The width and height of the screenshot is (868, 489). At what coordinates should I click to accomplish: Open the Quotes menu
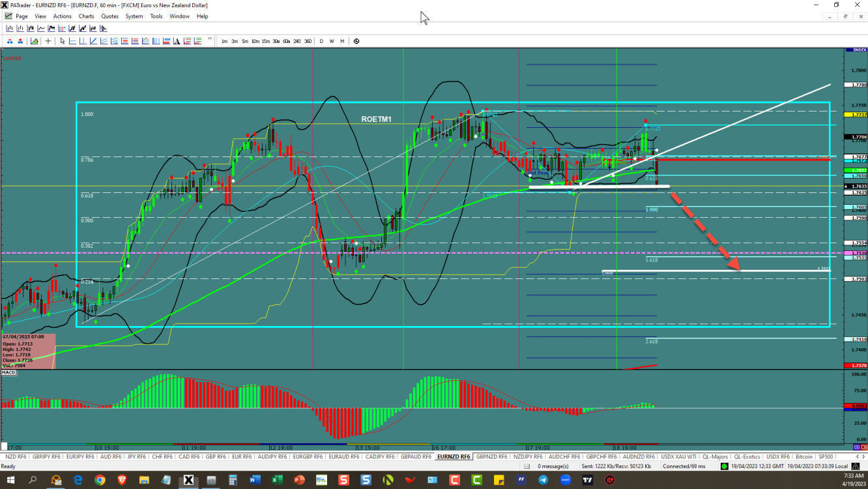coord(110,16)
